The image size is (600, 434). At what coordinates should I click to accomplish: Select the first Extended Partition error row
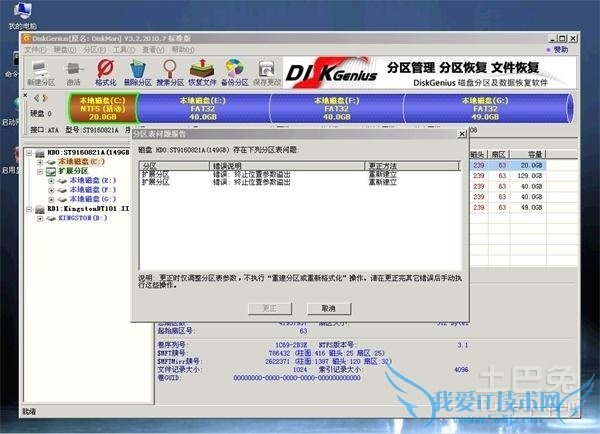coord(300,175)
